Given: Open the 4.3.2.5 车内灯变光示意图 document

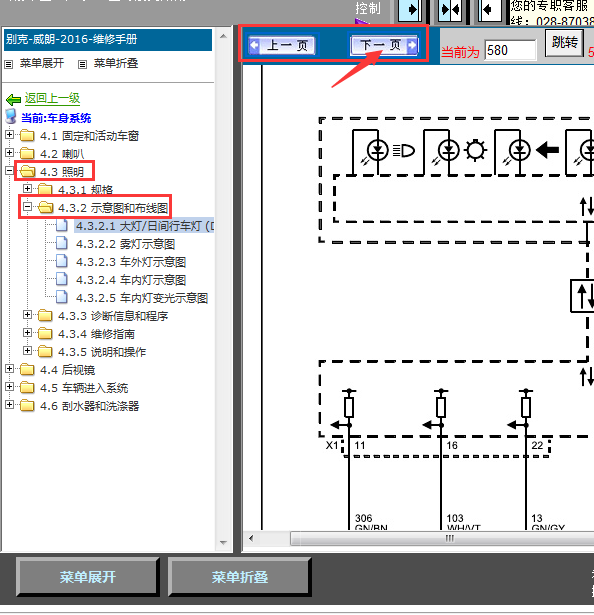Looking at the screenshot, I should (x=142, y=298).
